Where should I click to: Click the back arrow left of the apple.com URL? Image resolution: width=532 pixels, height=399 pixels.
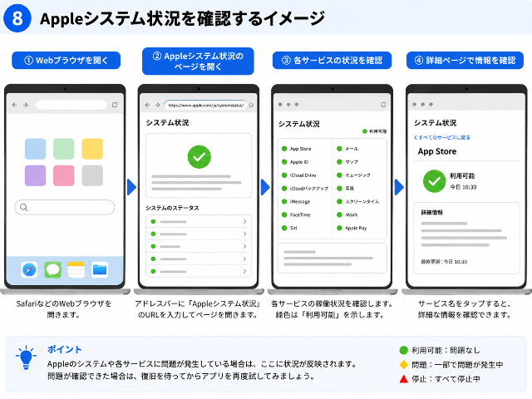pyautogui.click(x=148, y=106)
